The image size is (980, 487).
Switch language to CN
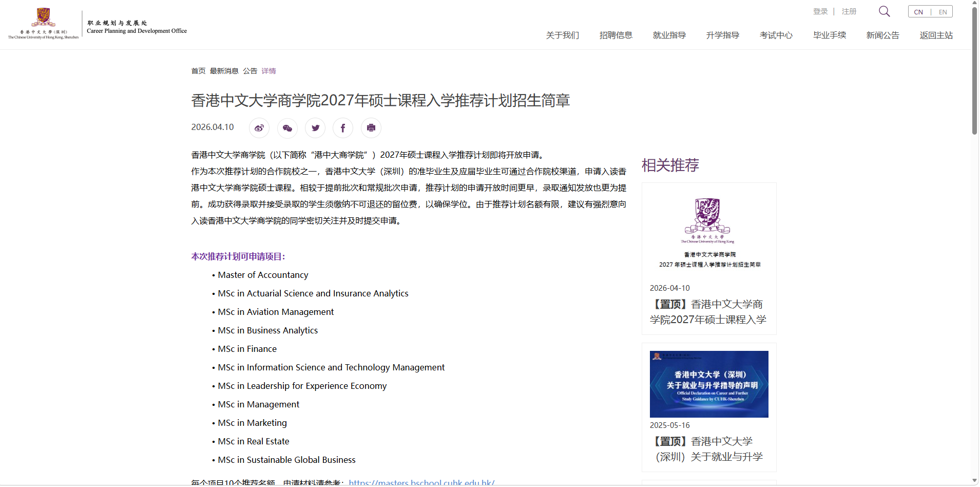point(918,12)
